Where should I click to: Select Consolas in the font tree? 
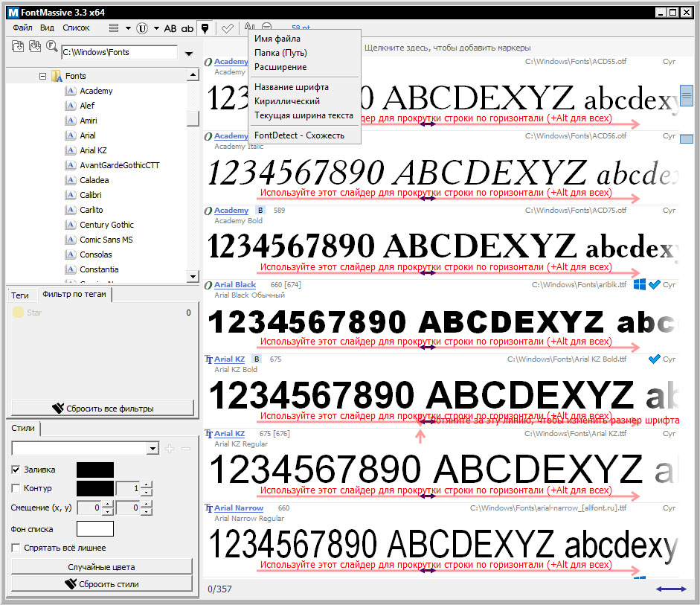pos(96,255)
